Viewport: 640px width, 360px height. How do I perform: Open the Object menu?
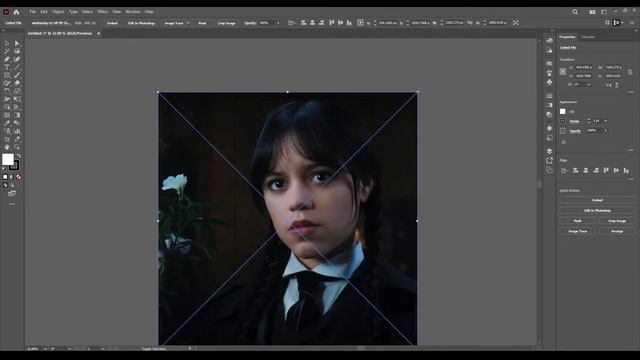point(58,12)
